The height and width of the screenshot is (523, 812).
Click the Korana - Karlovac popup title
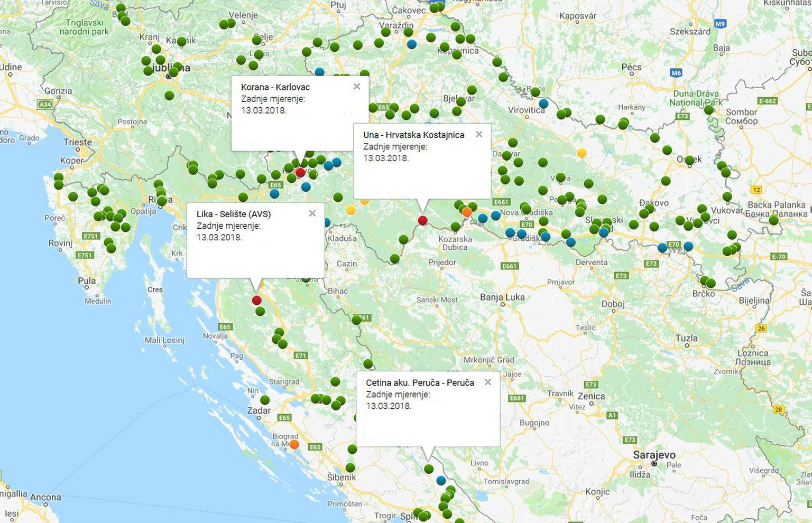click(x=275, y=87)
